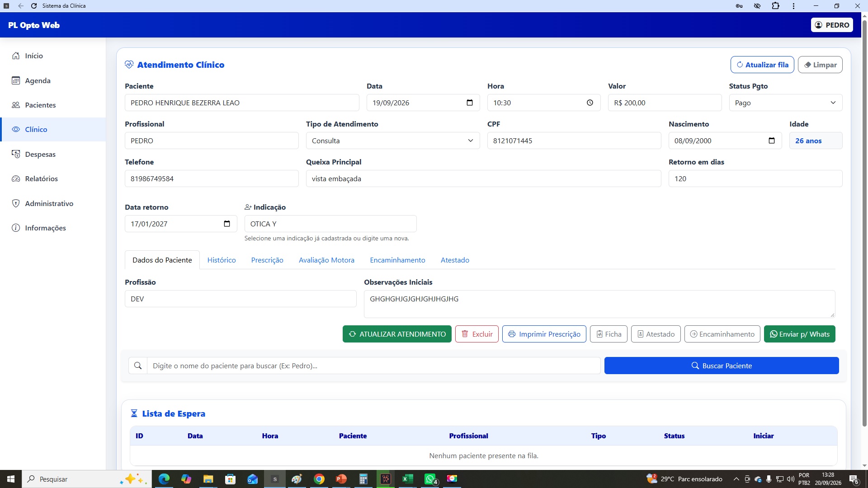The width and height of the screenshot is (868, 488).
Task: Open calendar picker in Data retorno field
Action: click(227, 224)
